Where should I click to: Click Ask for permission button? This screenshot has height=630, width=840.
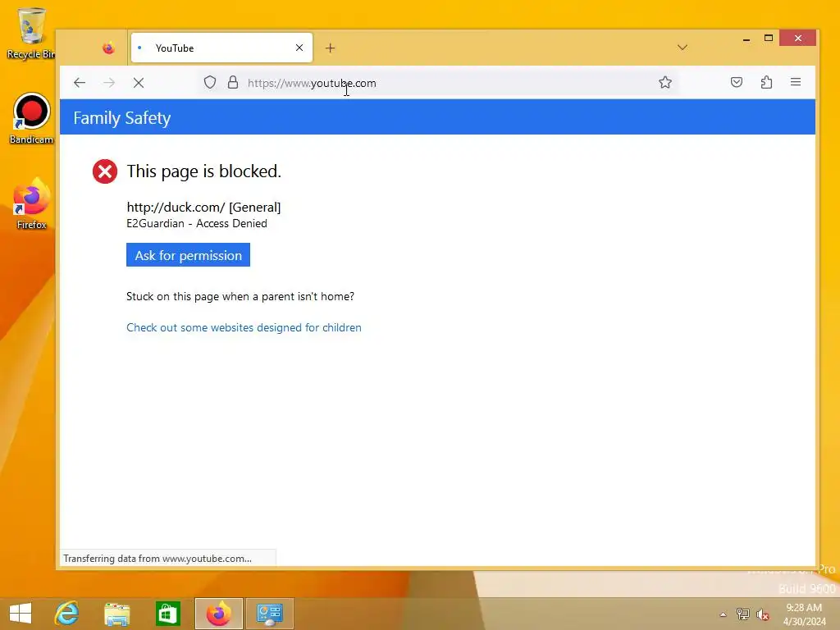(188, 255)
